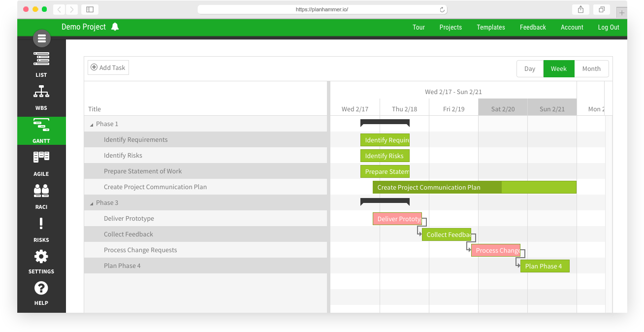Image resolution: width=644 pixels, height=332 pixels.
Task: Select the Week view button
Action: point(559,69)
